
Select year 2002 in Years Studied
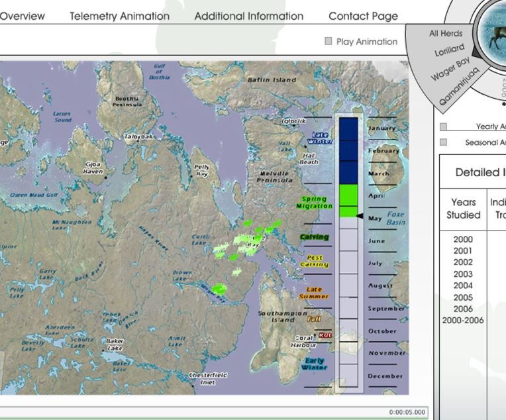click(463, 262)
